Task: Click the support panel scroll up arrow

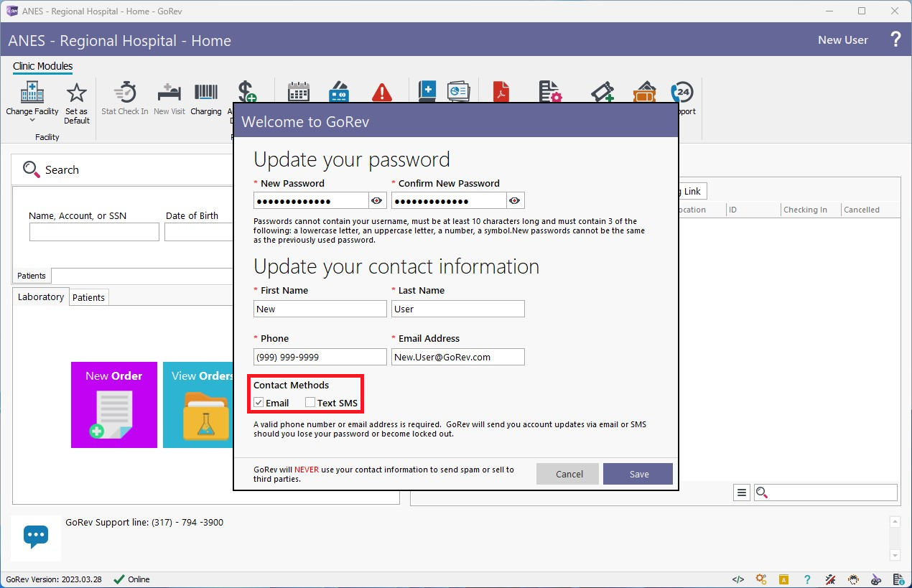Action: click(x=894, y=522)
